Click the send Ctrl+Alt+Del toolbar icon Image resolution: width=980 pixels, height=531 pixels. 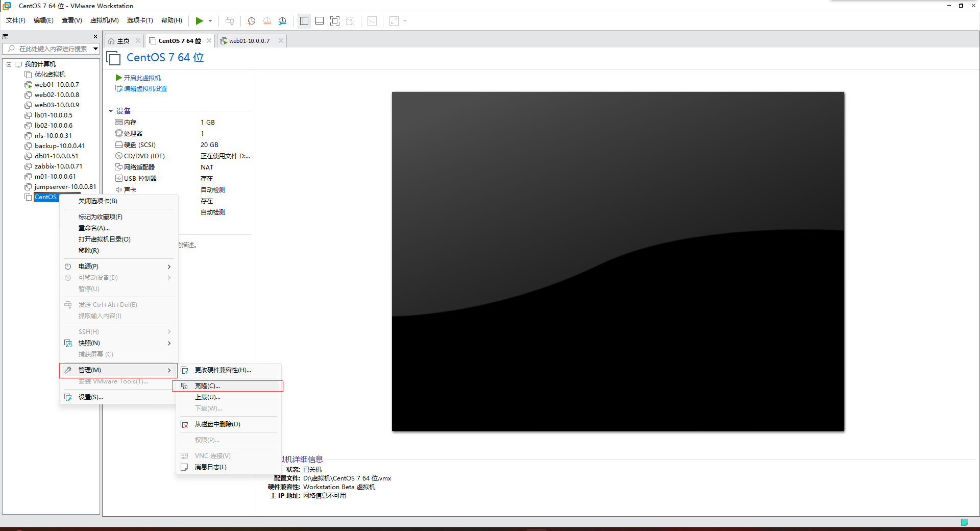pos(230,21)
